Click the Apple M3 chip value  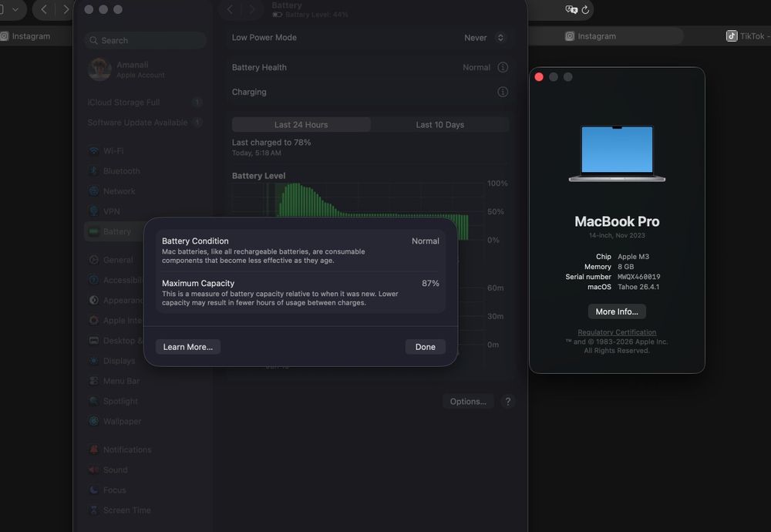pyautogui.click(x=633, y=257)
